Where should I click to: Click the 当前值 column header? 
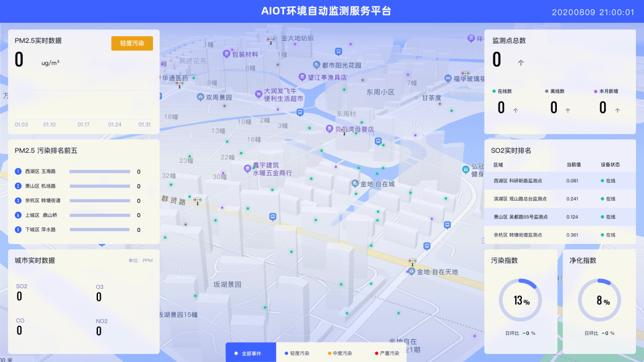[573, 164]
